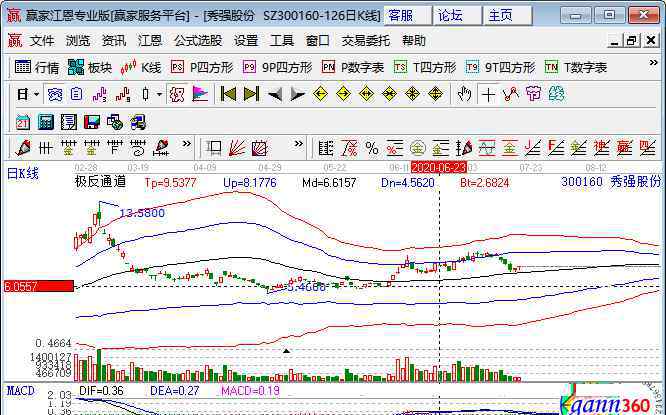
Task: Click the candlestick chart type icon
Action: 146,94
